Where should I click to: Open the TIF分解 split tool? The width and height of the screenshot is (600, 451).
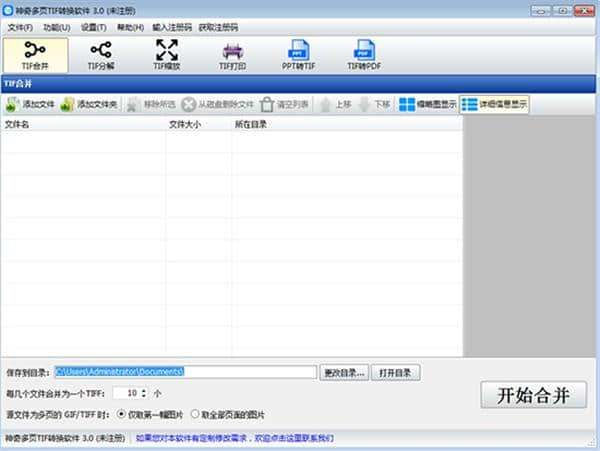(101, 55)
